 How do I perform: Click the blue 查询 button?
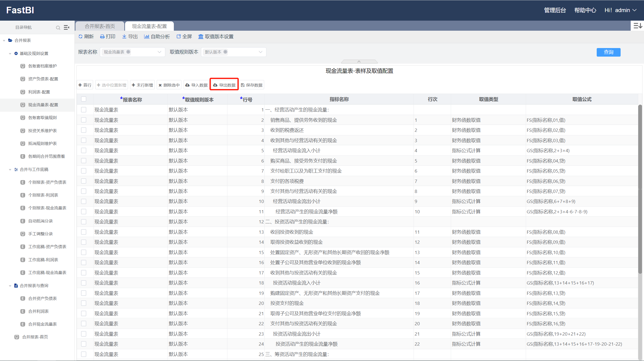608,52
